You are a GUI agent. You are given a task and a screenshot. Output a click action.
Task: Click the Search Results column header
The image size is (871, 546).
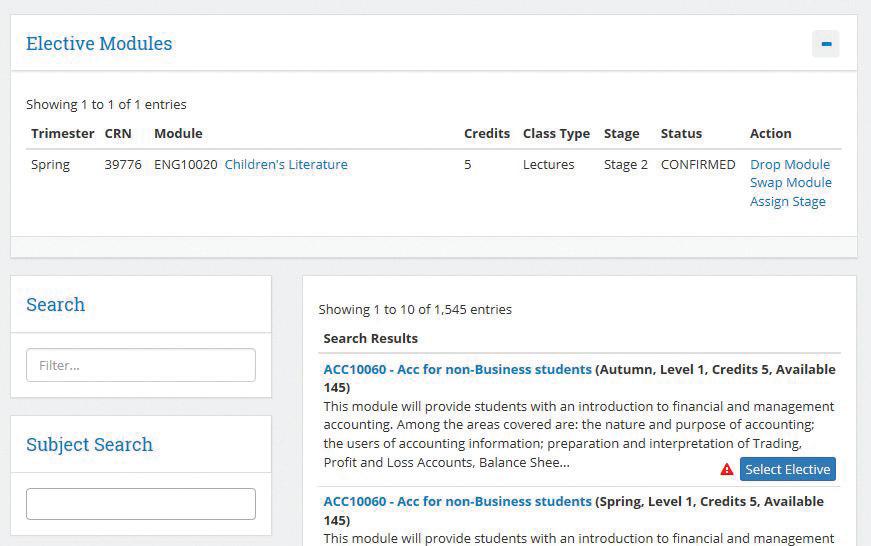[x=370, y=339]
